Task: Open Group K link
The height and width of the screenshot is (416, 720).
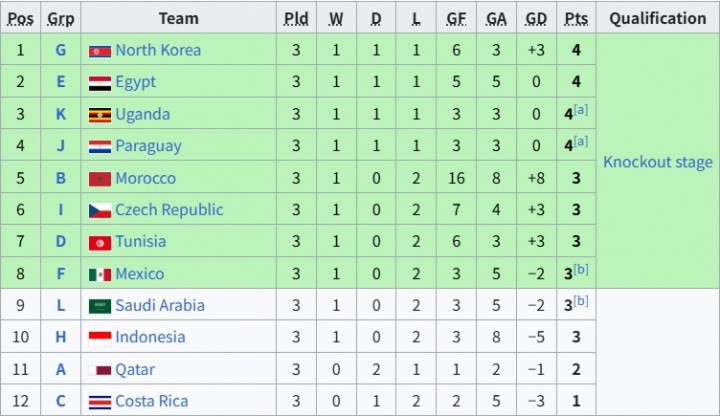Action: point(61,114)
